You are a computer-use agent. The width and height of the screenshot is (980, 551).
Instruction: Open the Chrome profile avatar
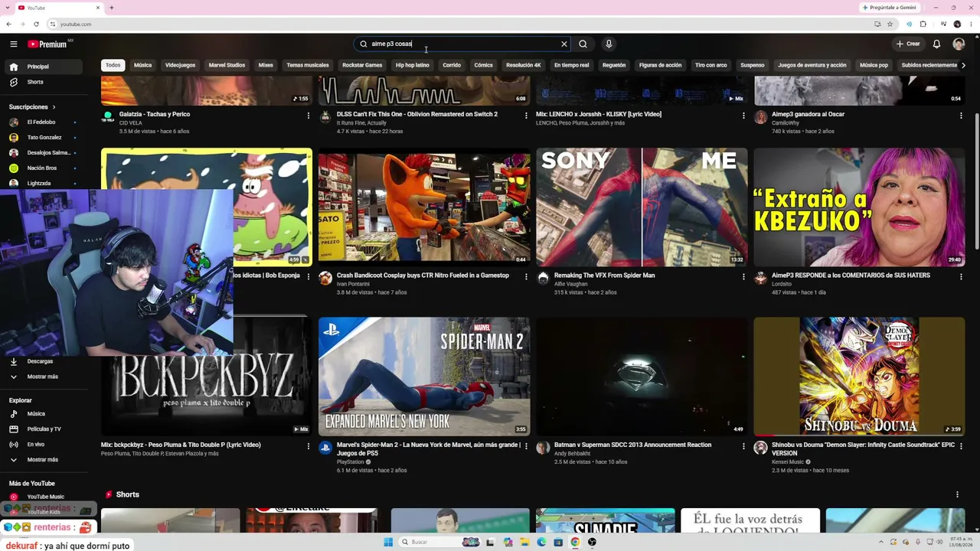click(x=957, y=24)
